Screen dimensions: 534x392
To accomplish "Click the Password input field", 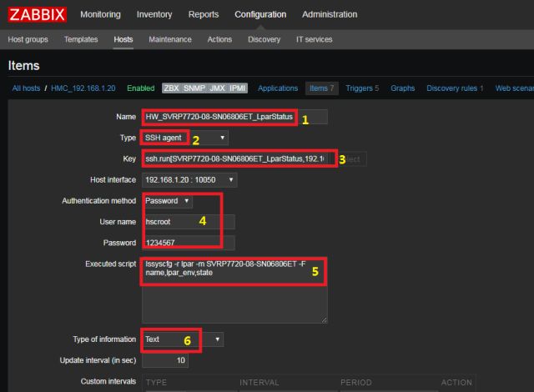I will point(189,243).
